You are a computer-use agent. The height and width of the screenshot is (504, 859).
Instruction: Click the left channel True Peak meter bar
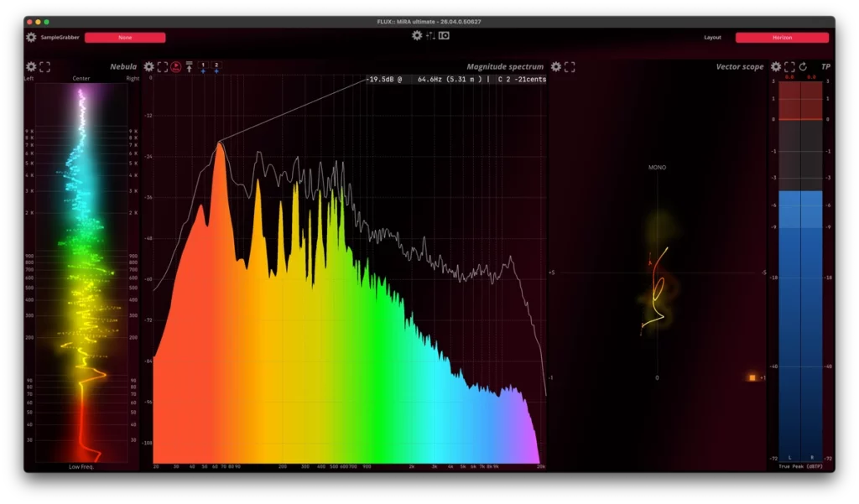789,271
